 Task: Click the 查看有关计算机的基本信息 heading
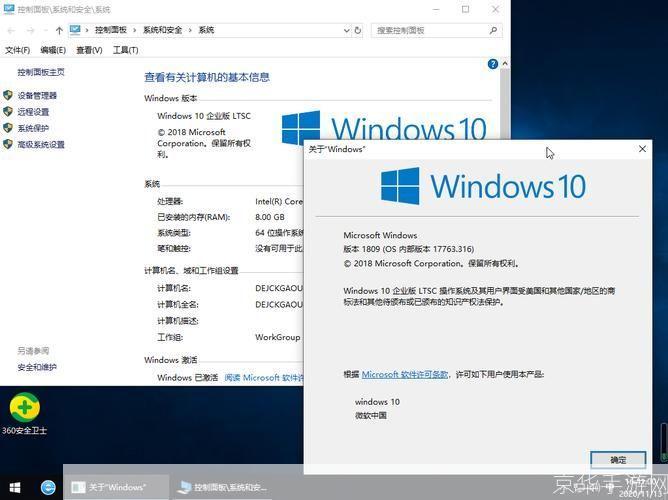click(207, 78)
